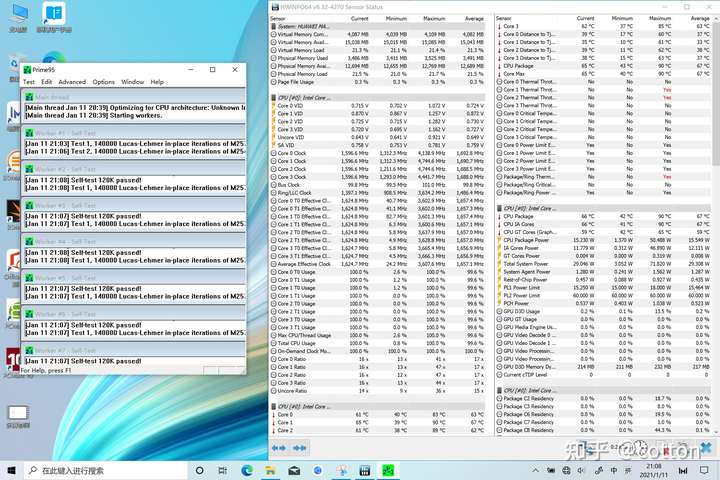The height and width of the screenshot is (480, 720).
Task: Open the blue book shortcut on desktop
Action: (x=54, y=17)
